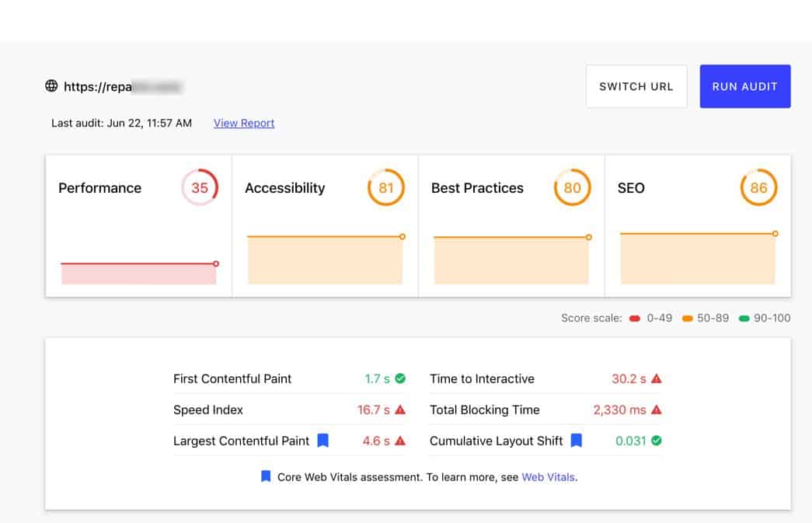812x523 pixels.
Task: Click the Cumulative Layout Shift label
Action: click(x=496, y=441)
